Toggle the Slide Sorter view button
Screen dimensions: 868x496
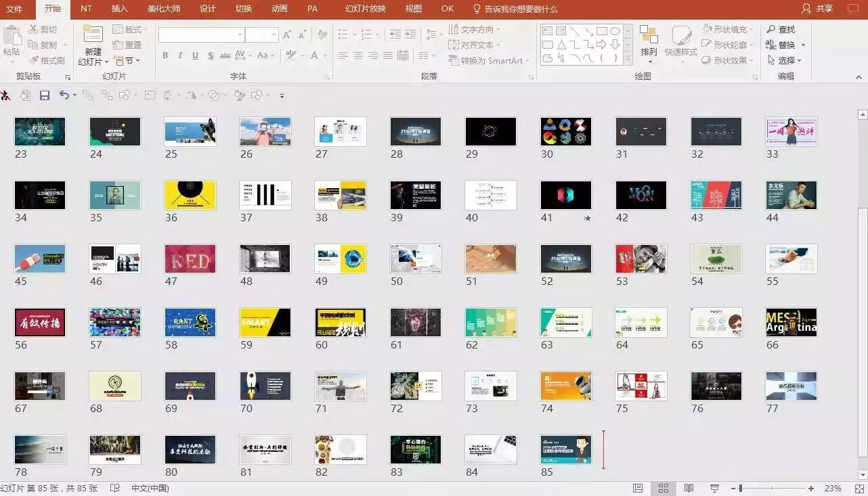pos(664,488)
